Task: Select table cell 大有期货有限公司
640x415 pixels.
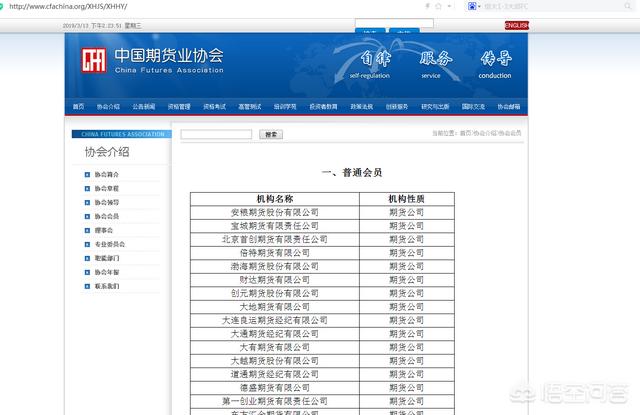Action: click(275, 347)
